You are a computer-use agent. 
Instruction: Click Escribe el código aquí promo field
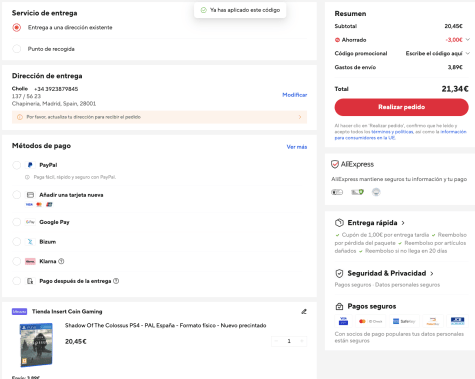coord(434,53)
